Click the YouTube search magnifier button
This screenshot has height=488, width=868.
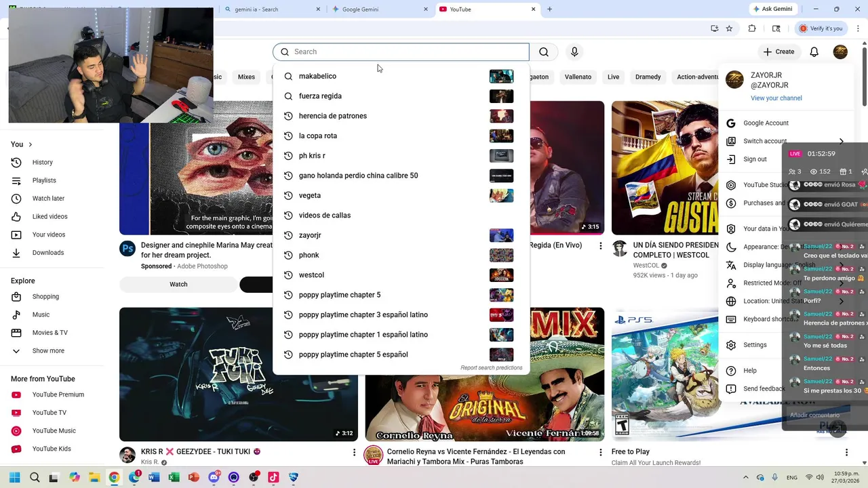pyautogui.click(x=544, y=52)
